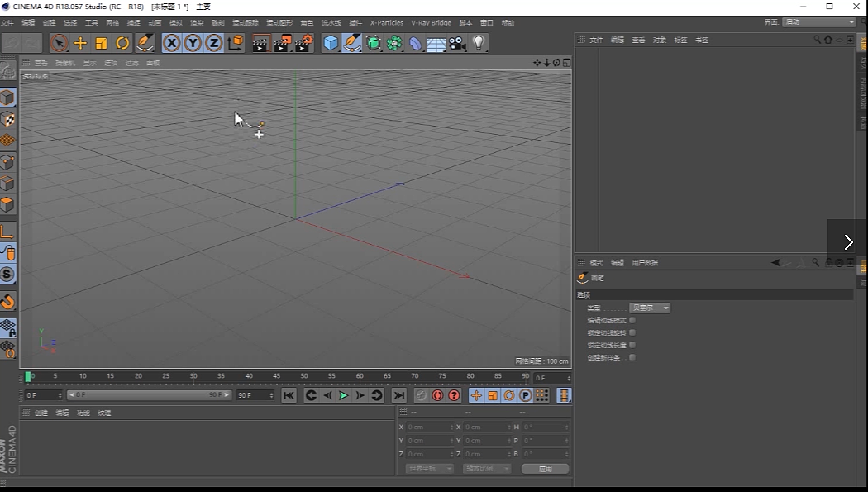This screenshot has height=492, width=868.
Task: Switch to Texture mode checkered cube
Action: point(7,119)
